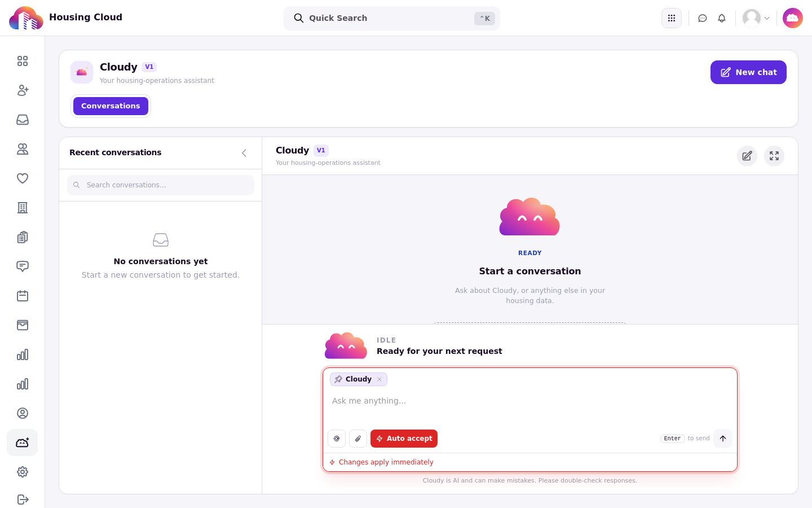Open the profile circle sidebar icon

(x=23, y=413)
